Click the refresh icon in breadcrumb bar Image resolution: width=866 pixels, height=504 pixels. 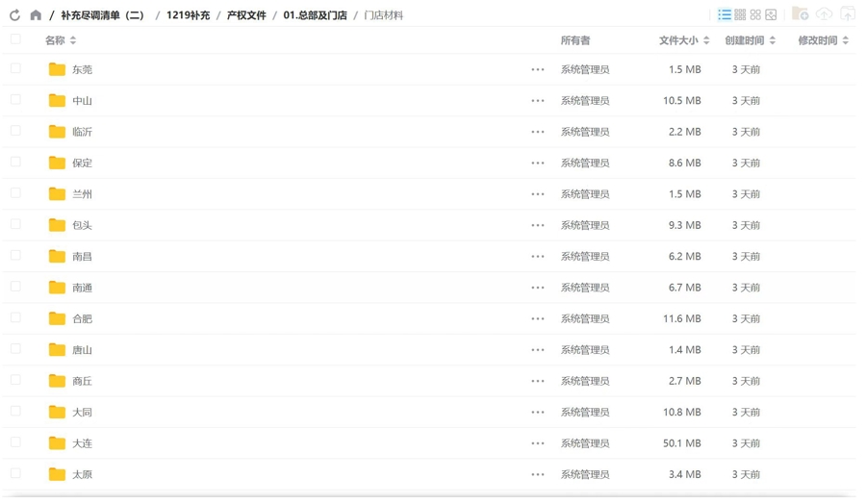(14, 15)
